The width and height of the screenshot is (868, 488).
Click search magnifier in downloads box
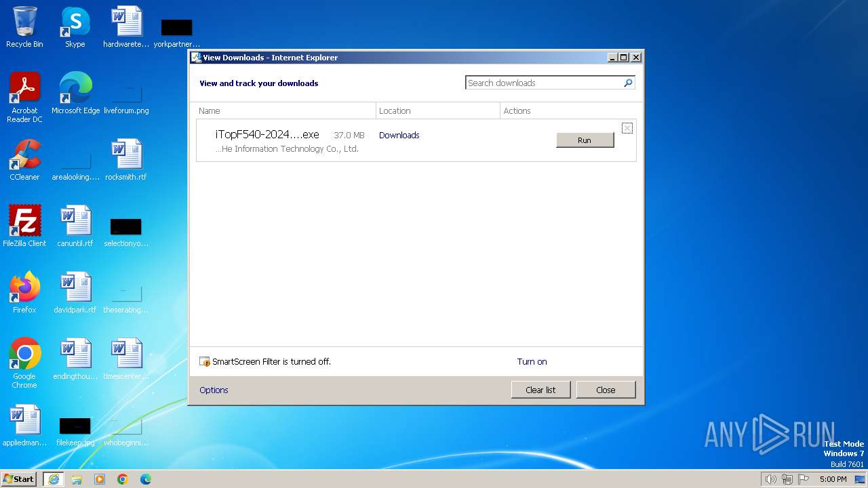pos(628,83)
